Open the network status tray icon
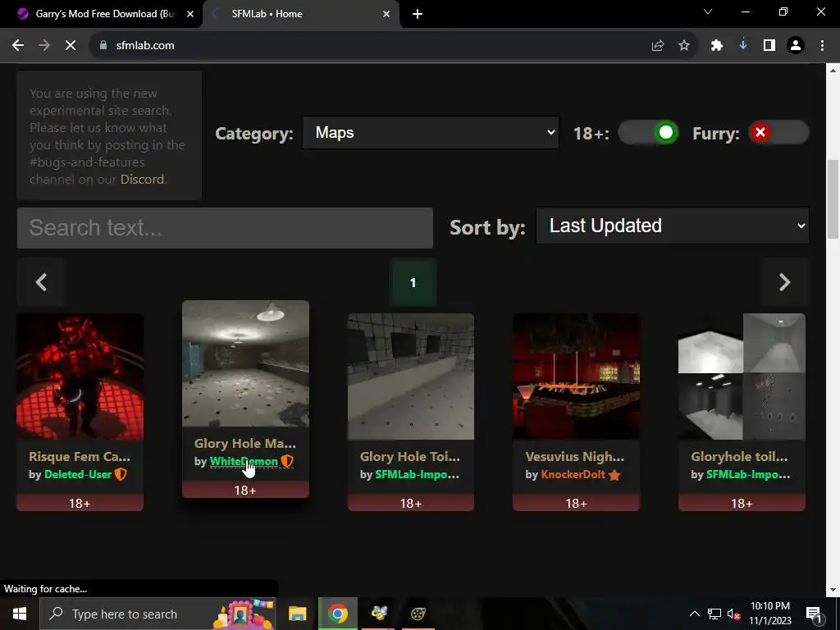Screen dimensions: 840x630 pyautogui.click(x=714, y=614)
